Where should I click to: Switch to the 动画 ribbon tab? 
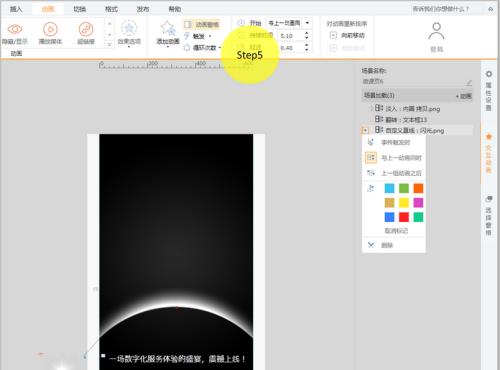coord(48,9)
